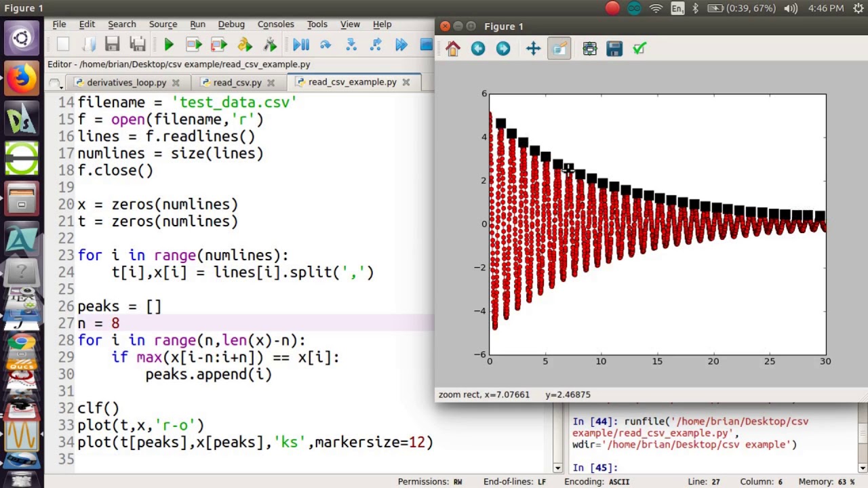Screen dimensions: 868x488
Task: Click the New file icon in Spyder toolbar
Action: click(x=63, y=45)
